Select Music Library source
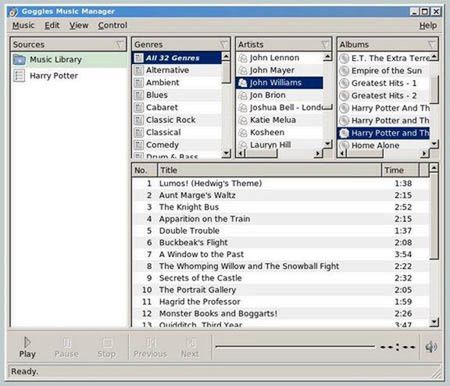 [69, 60]
